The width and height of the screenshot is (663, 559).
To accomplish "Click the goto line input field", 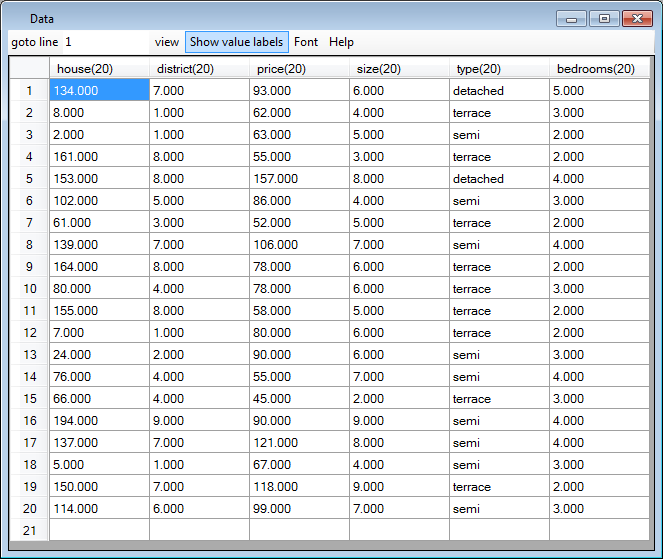I will (x=105, y=42).
